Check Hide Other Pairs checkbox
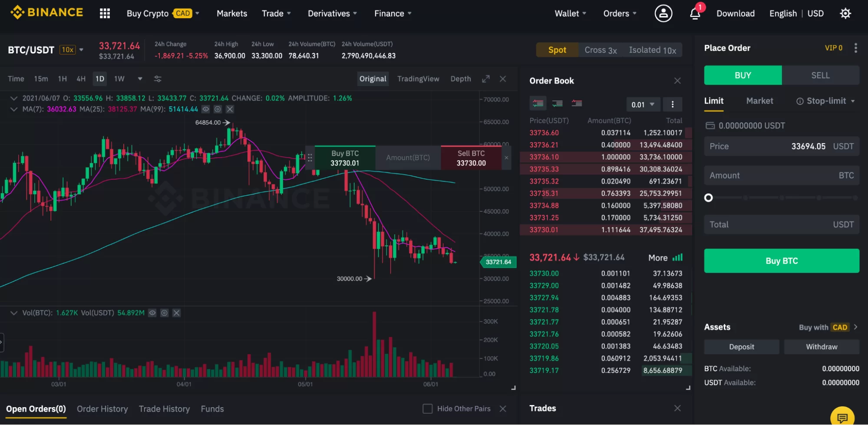Viewport: 868px width, 425px height. [427, 409]
